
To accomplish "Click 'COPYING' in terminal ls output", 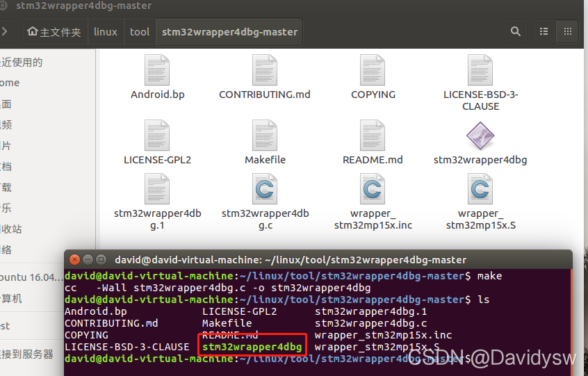I will click(86, 335).
